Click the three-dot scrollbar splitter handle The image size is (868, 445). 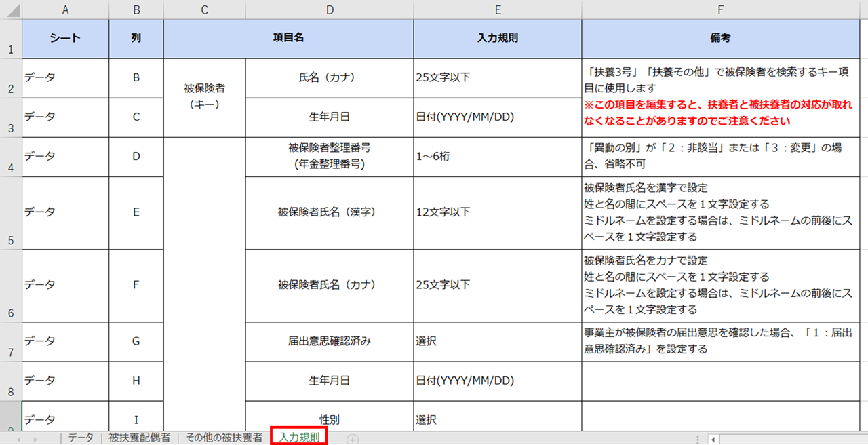point(697,439)
